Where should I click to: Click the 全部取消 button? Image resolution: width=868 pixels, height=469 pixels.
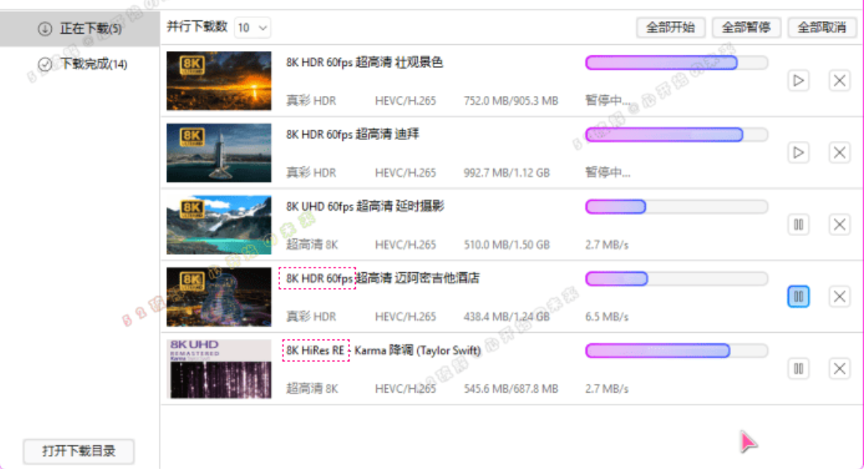[822, 27]
